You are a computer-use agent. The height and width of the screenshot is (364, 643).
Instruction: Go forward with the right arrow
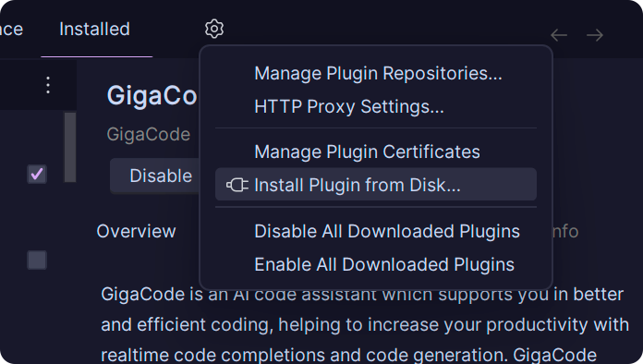point(595,35)
